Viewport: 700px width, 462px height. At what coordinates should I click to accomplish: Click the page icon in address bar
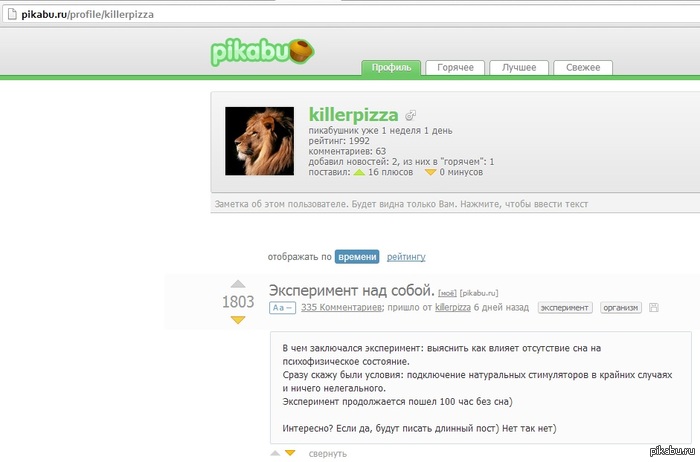click(12, 14)
